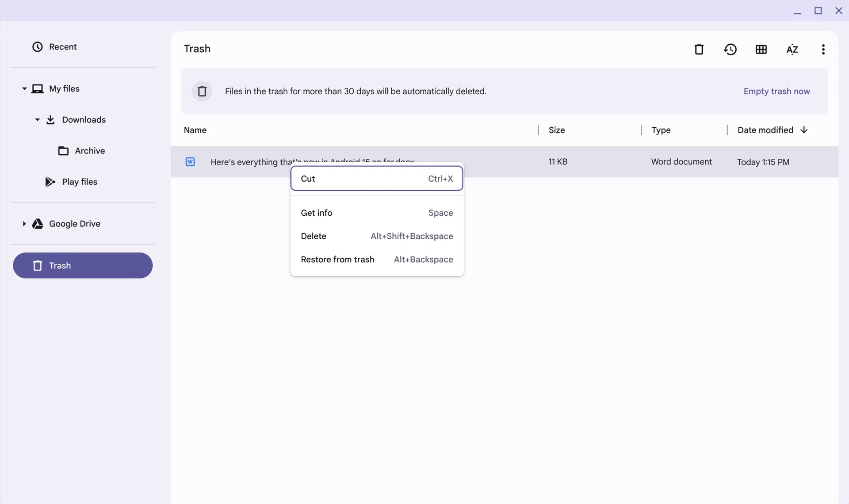The height and width of the screenshot is (504, 849).
Task: Open the Archive folder label
Action: point(90,151)
